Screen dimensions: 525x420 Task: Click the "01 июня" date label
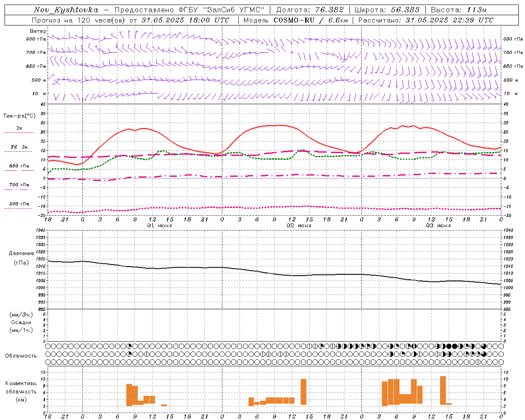pos(160,226)
